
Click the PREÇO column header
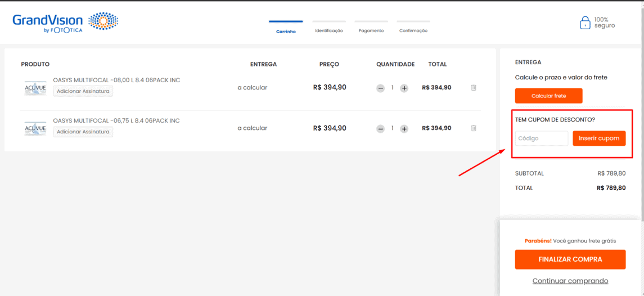[330, 64]
